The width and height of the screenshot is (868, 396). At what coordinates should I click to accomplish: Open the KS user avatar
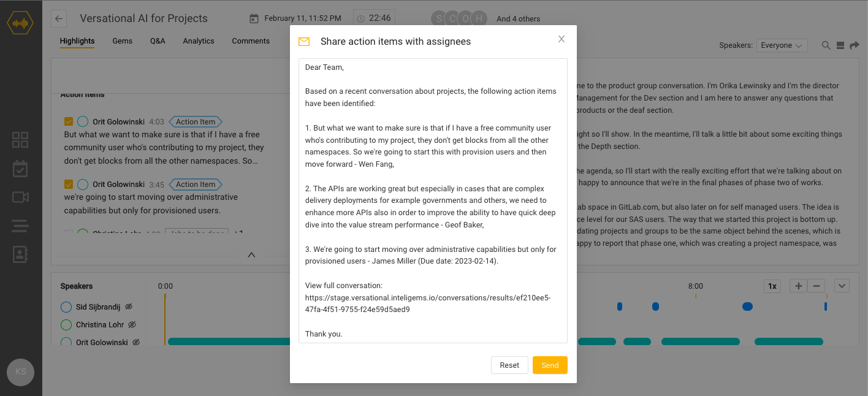click(x=20, y=372)
